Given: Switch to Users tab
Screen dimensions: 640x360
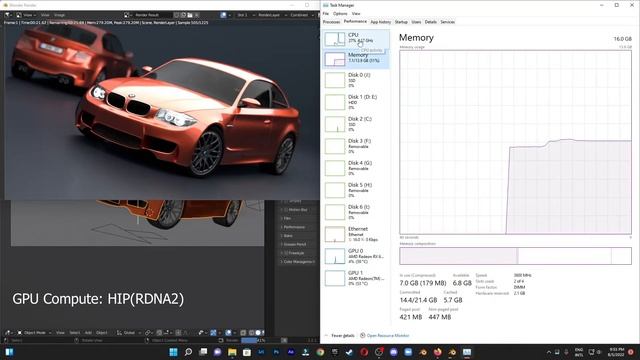Looking at the screenshot, I should (x=416, y=22).
